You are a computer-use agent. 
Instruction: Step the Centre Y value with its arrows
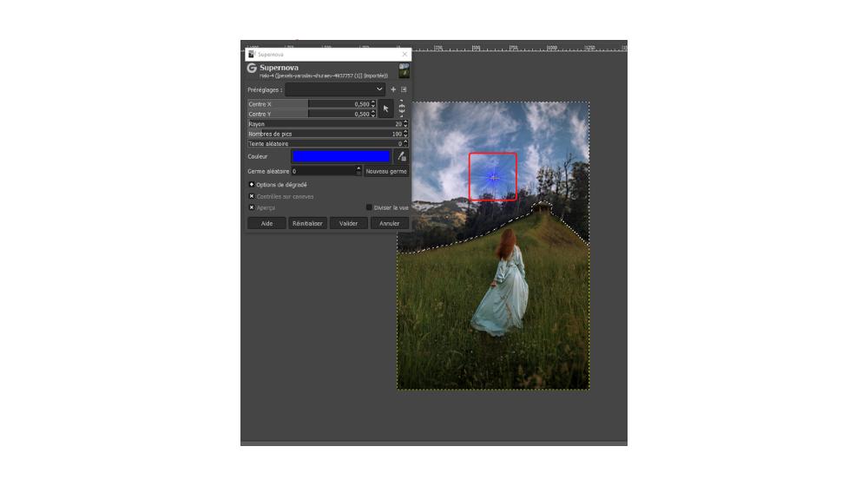(x=373, y=114)
